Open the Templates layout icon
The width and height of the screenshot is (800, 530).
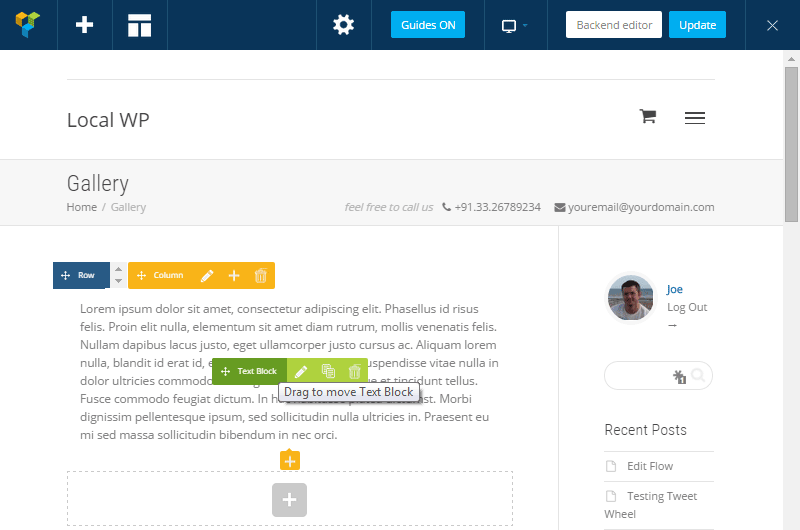pyautogui.click(x=139, y=25)
